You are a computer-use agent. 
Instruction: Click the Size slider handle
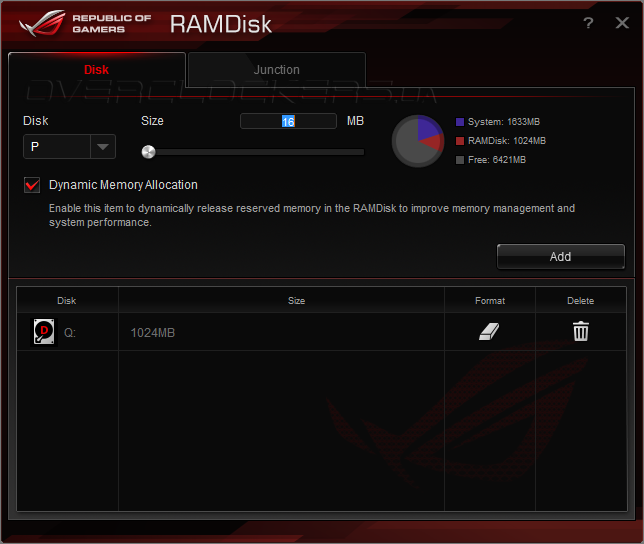tap(148, 152)
